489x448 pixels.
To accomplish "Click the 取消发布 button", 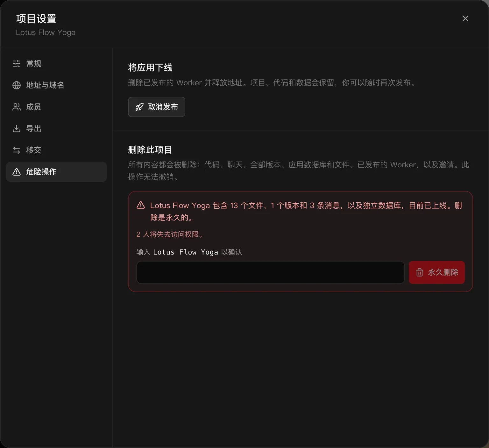I will [157, 107].
